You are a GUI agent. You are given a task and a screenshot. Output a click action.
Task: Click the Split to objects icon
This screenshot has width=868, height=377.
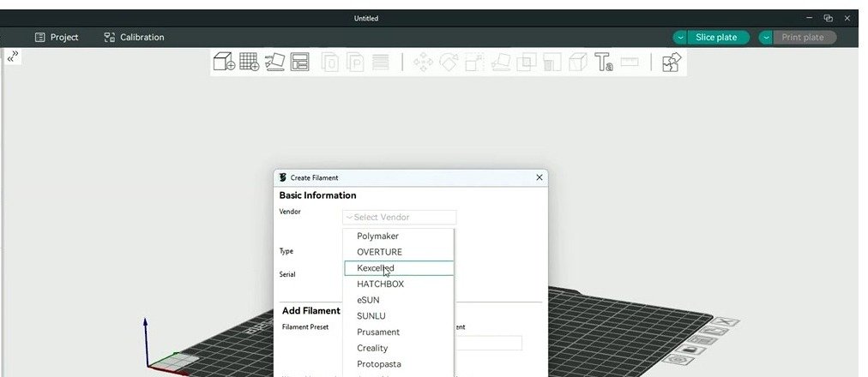coord(330,62)
